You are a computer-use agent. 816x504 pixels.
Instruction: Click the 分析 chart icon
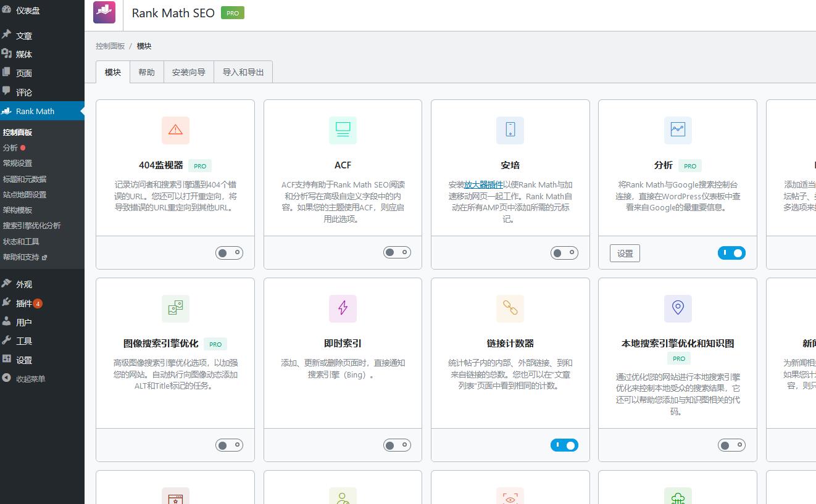[678, 130]
